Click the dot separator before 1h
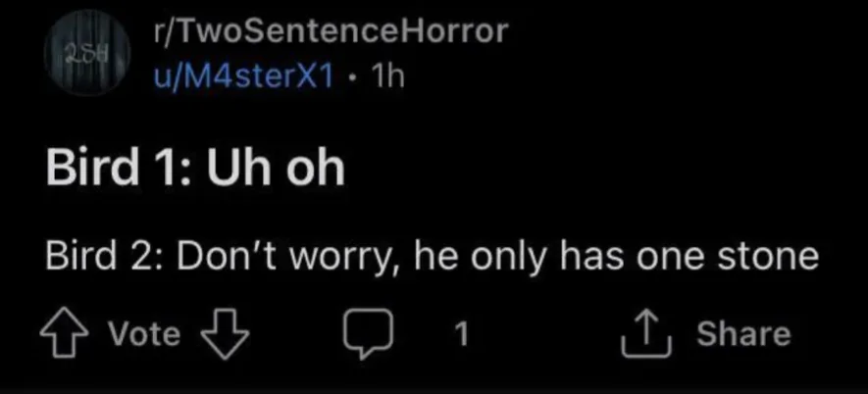Viewport: 868px width, 394px height. click(351, 78)
